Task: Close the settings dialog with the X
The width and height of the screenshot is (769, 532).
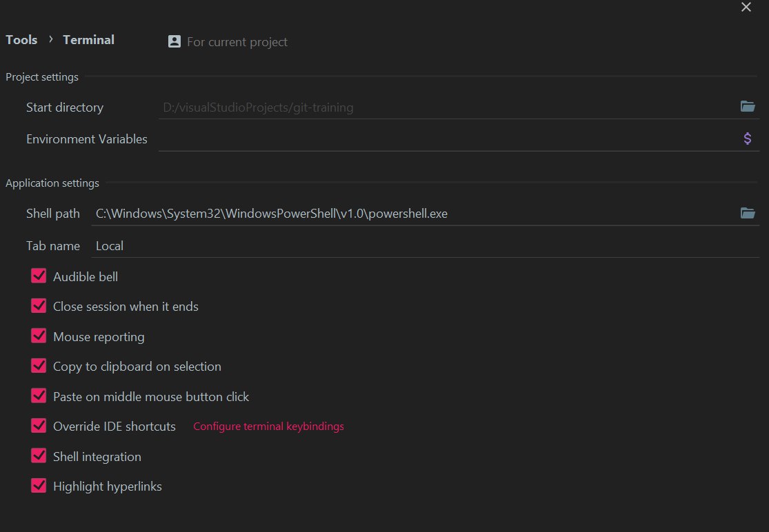Action: 746,8
